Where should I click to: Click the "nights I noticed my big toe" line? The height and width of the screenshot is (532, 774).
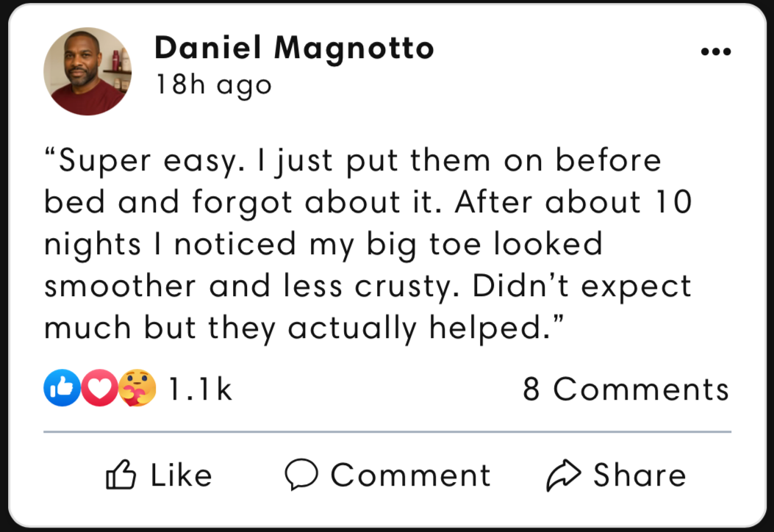click(x=323, y=244)
